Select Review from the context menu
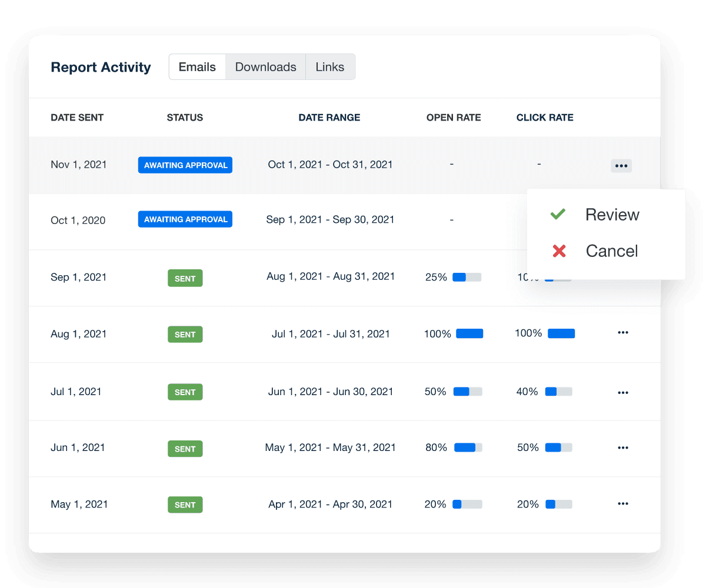This screenshot has height=588, width=706. [x=612, y=214]
